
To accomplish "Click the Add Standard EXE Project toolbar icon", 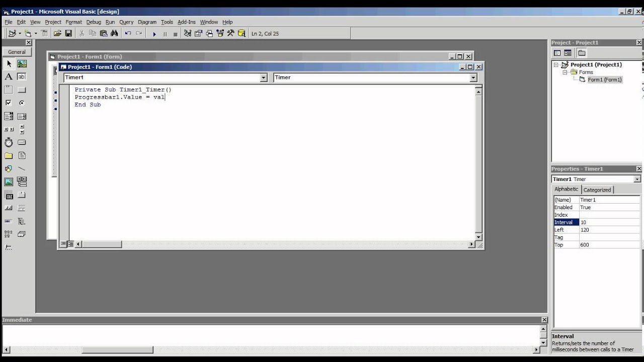I will [12, 34].
